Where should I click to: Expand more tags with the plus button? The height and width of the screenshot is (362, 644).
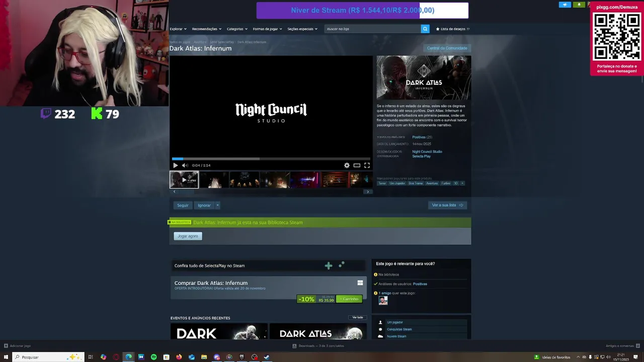pos(462,184)
